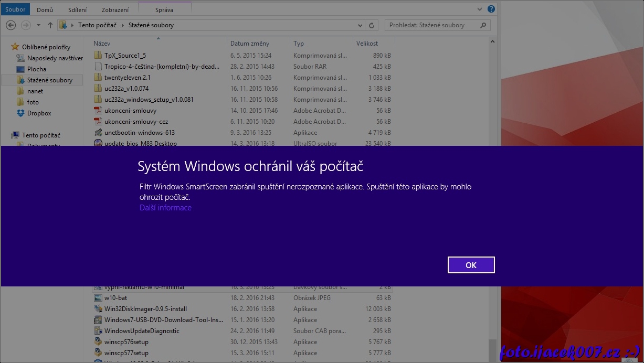Viewport: 644px width, 363px height.
Task: Open the recent locations dropdown arrow
Action: 39,25
